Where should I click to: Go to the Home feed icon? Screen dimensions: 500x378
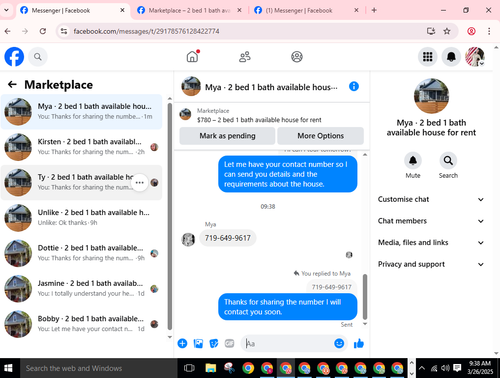[x=192, y=57]
